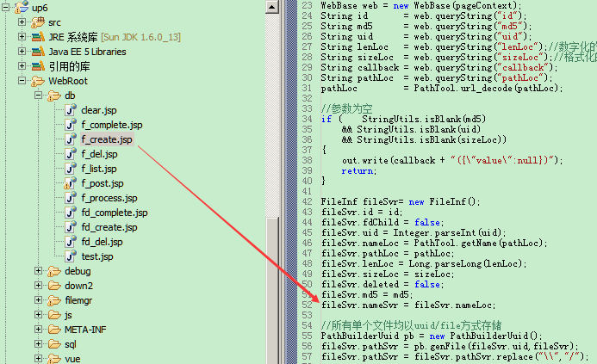The width and height of the screenshot is (597, 364).
Task: Click the fd_complete.jsp file icon
Action: pyautogui.click(x=71, y=213)
